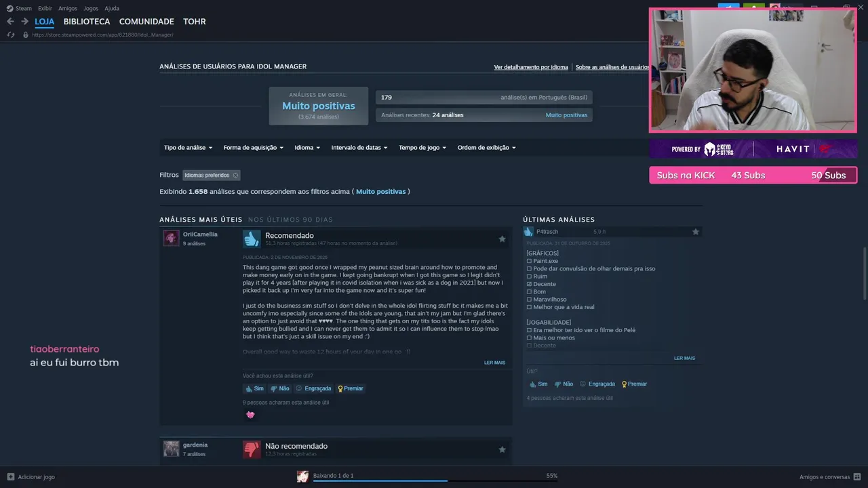Open gardenia's username link
This screenshot has height=488, width=868.
coord(195,445)
